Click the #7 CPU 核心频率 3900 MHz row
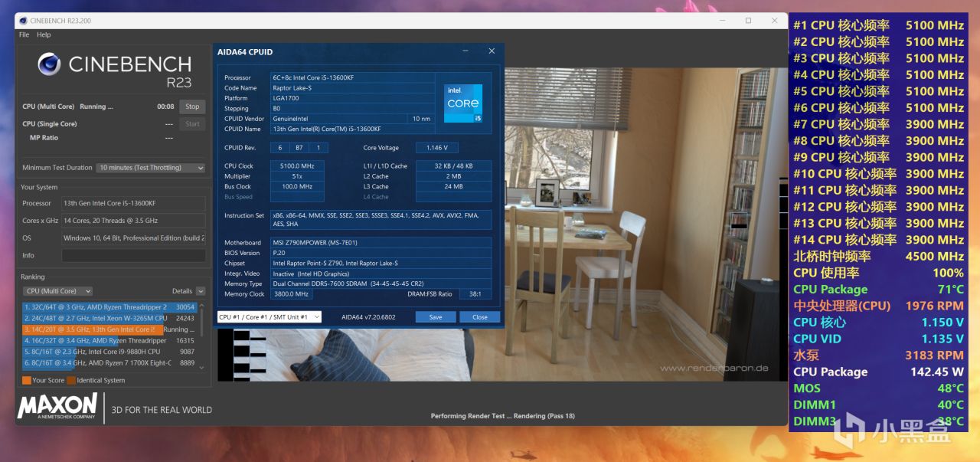 click(878, 124)
